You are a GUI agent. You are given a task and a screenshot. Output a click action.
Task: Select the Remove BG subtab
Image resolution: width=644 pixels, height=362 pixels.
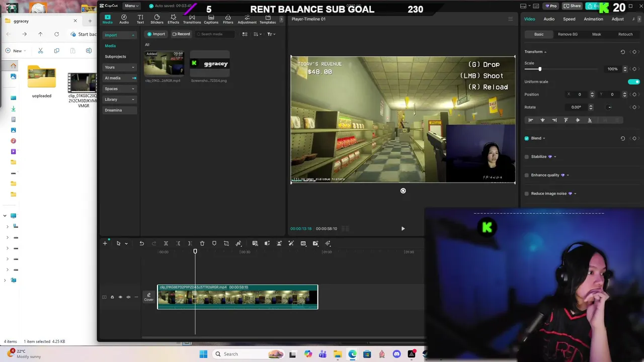pyautogui.click(x=568, y=34)
